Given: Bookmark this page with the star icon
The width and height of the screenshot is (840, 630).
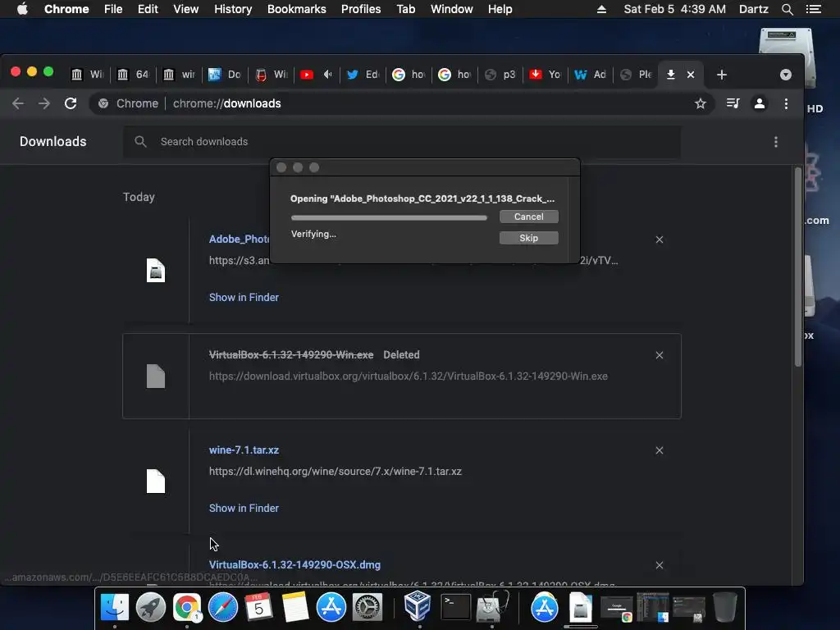Looking at the screenshot, I should tap(701, 103).
